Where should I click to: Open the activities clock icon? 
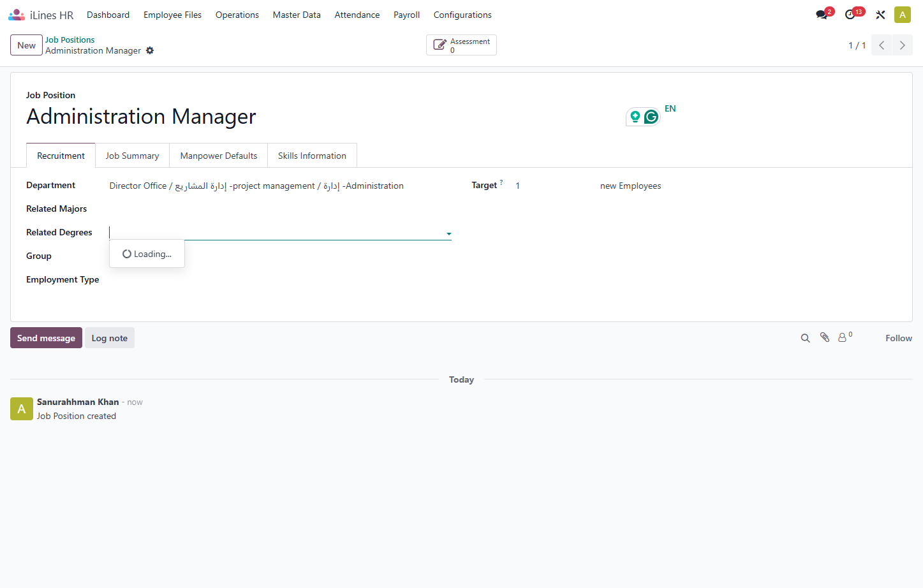pos(851,15)
